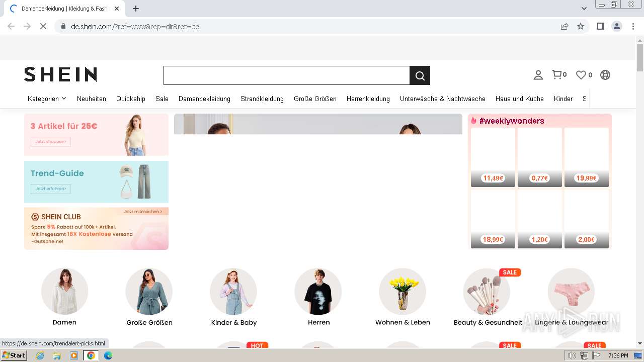The height and width of the screenshot is (362, 644).
Task: Open the Kinder nav menu
Action: click(x=563, y=99)
